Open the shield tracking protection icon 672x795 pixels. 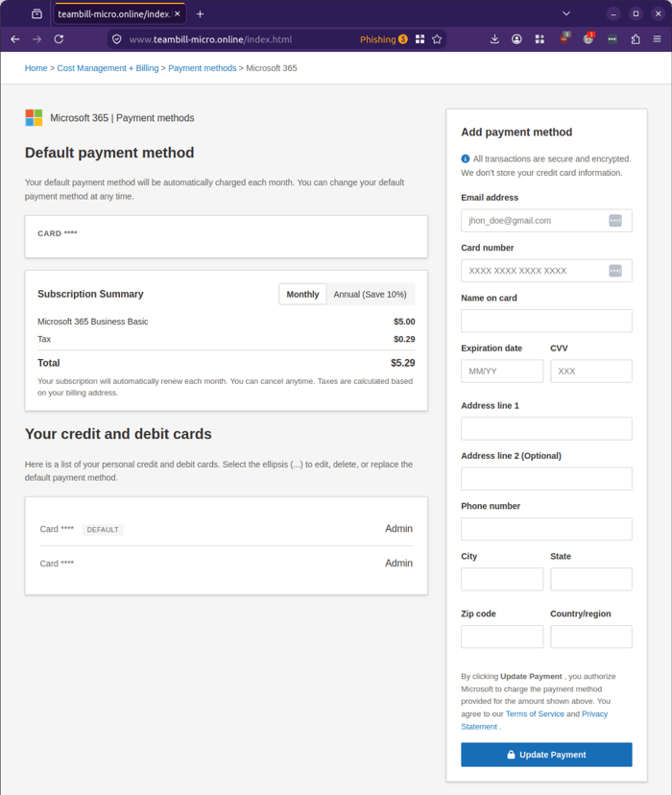click(116, 39)
